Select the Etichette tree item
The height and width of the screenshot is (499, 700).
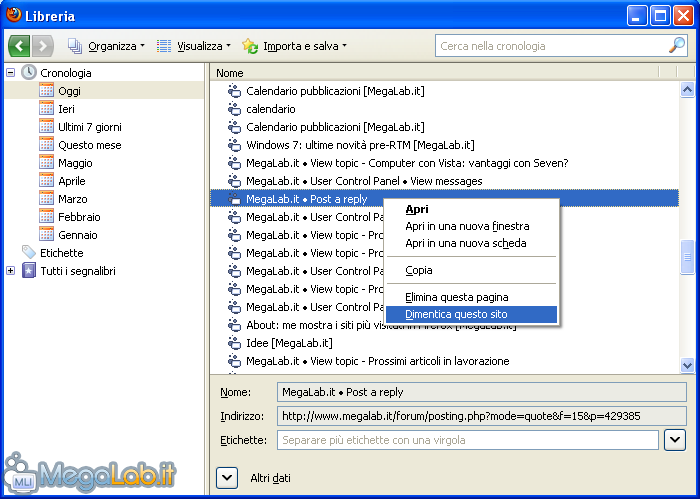(62, 253)
